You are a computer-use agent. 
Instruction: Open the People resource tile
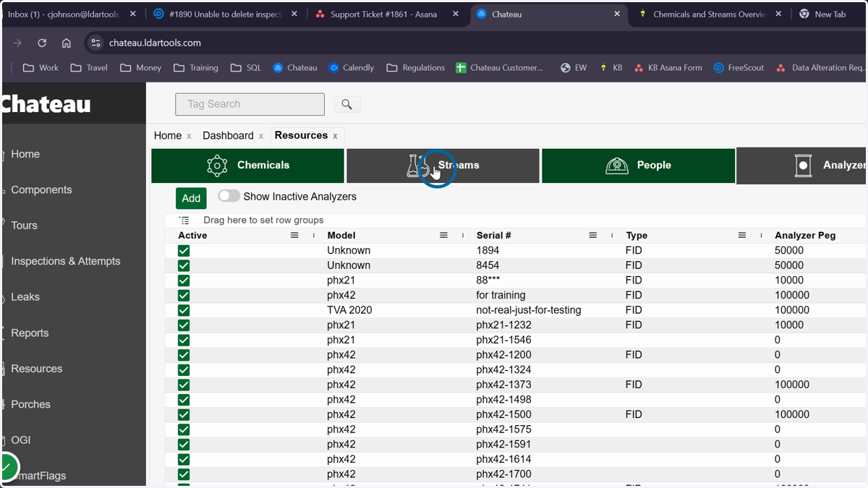click(x=638, y=166)
